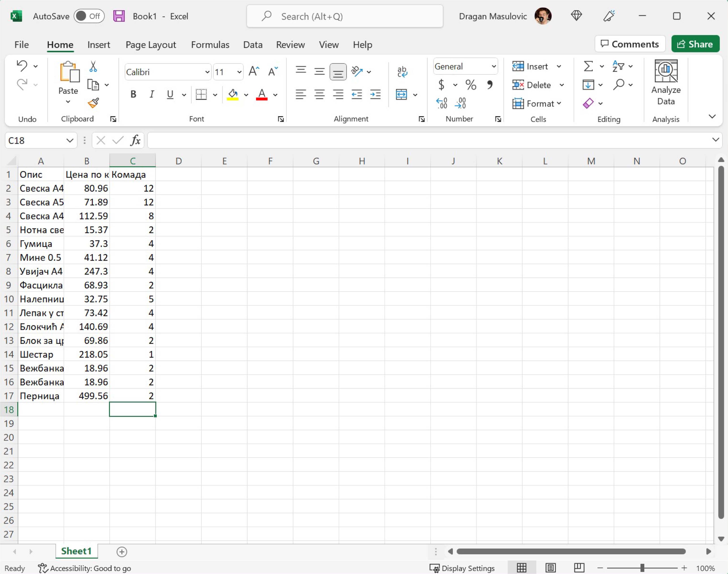Click Increase Decimal in the Number group
The image size is (728, 574).
point(442,103)
